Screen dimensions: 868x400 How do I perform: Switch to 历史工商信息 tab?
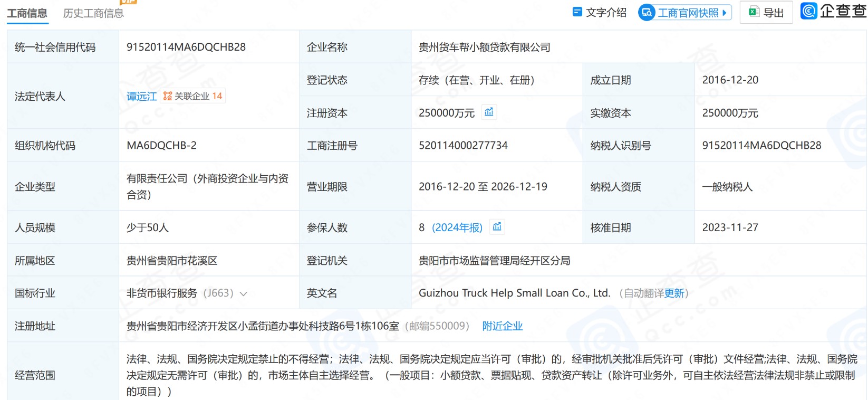[x=93, y=13]
